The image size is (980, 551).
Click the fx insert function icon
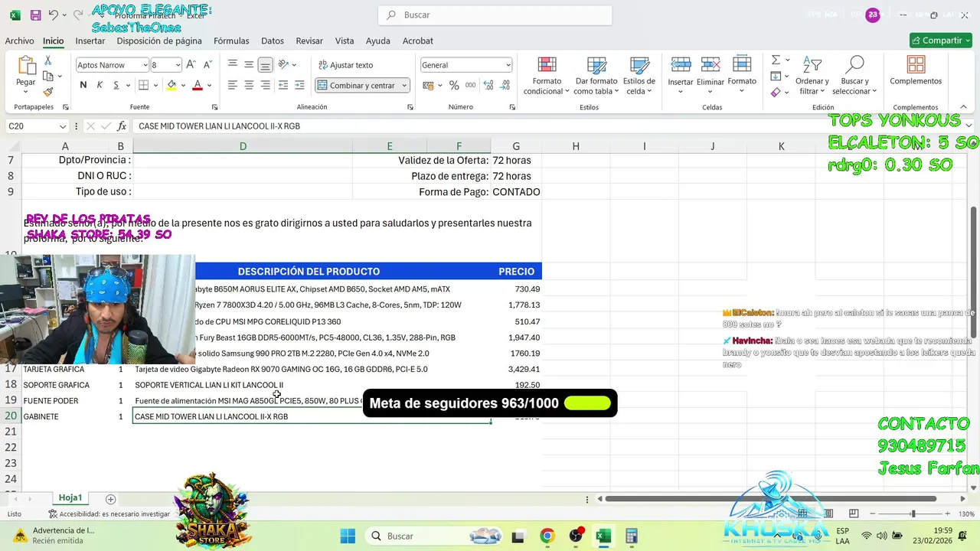(122, 126)
